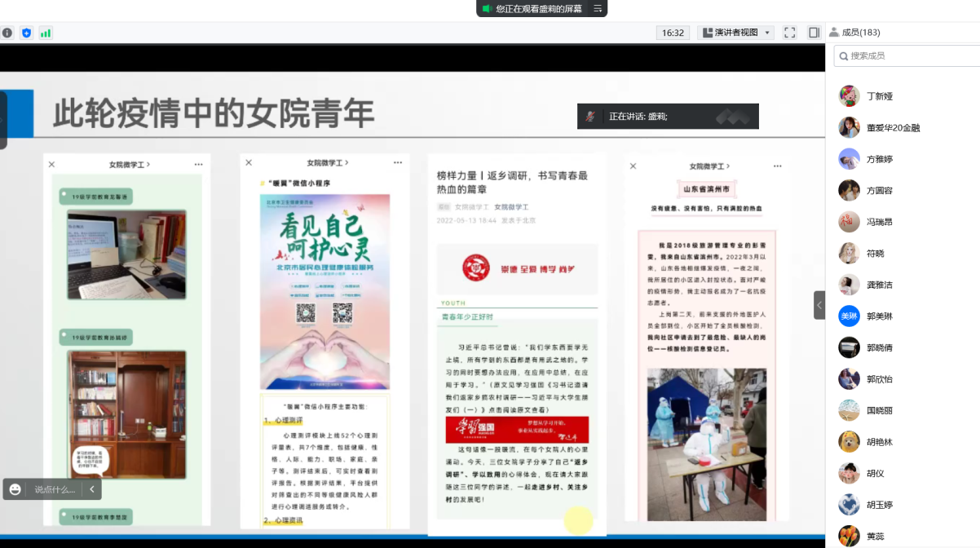Click the 女院微学工 blue account link
Viewport: 980px width, 548px height.
(x=511, y=207)
